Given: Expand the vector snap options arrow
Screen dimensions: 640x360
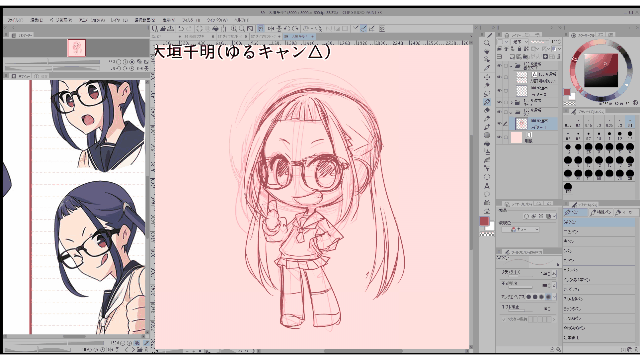Looking at the screenshot, I should pyautogui.click(x=554, y=319).
